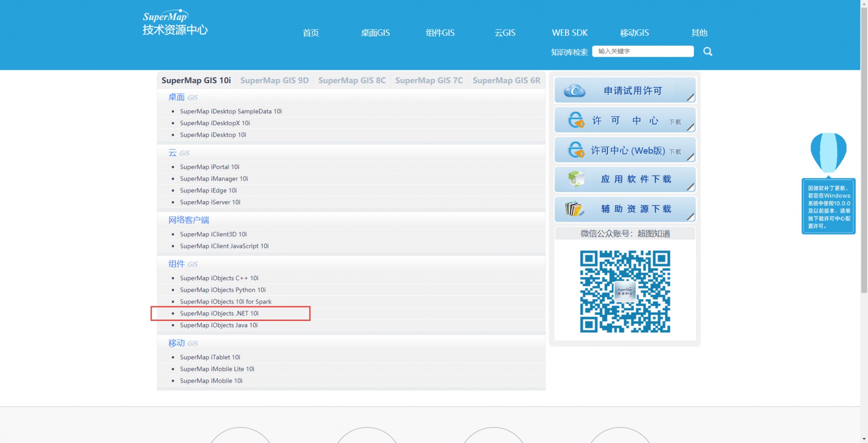This screenshot has width=868, height=443.
Task: Open the 组件GIS menu item
Action: [x=440, y=33]
